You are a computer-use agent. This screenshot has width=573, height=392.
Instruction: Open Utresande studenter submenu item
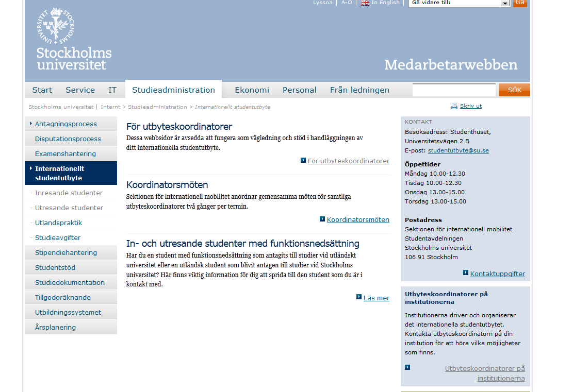tap(69, 208)
